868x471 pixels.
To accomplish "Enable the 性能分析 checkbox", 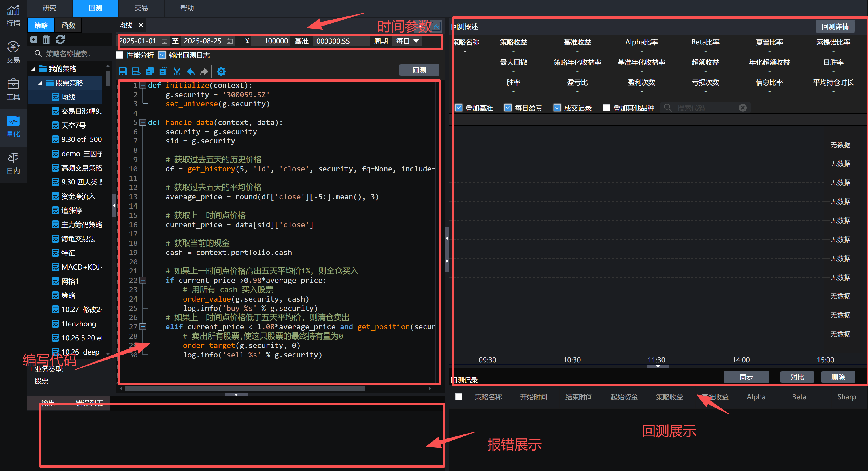I will 120,55.
